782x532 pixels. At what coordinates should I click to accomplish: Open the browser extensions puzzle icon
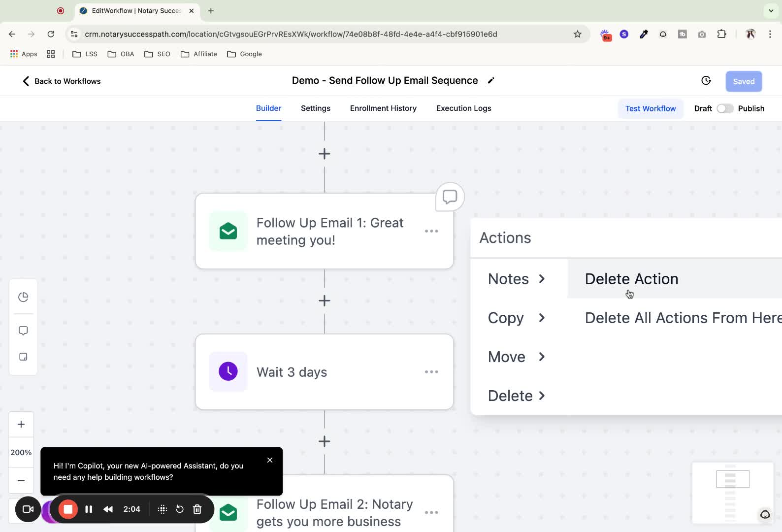tap(721, 34)
